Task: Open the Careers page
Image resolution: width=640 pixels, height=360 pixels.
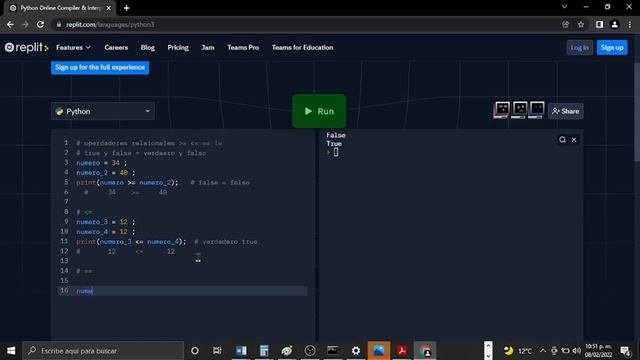Action: pos(116,48)
